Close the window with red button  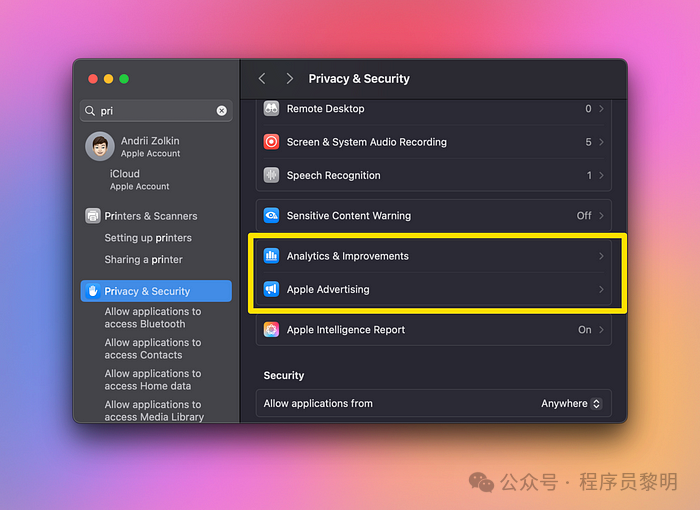pyautogui.click(x=93, y=79)
